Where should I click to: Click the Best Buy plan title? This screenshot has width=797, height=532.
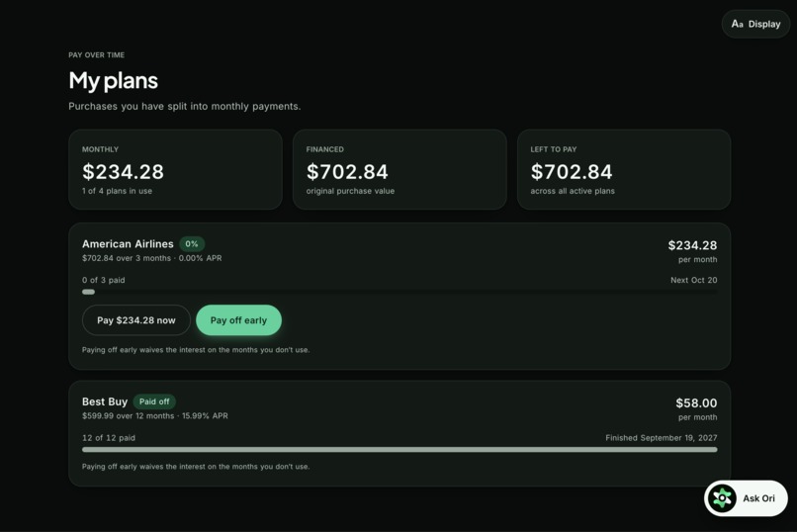(105, 401)
